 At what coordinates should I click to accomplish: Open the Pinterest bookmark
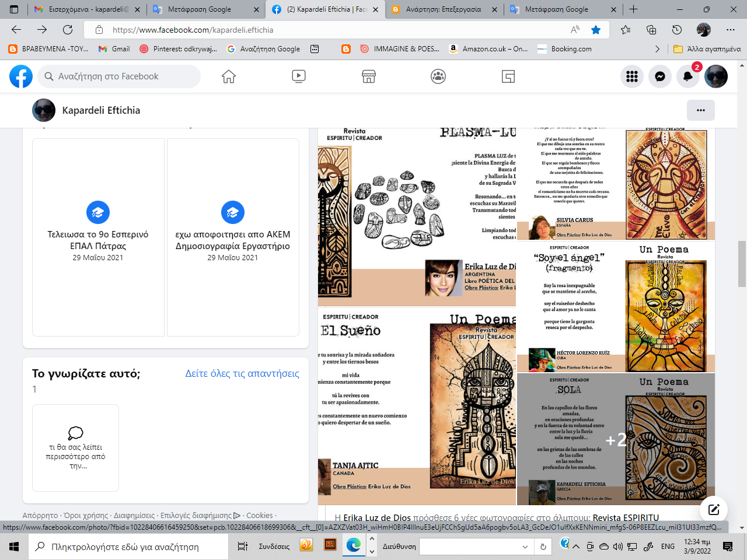pyautogui.click(x=178, y=49)
